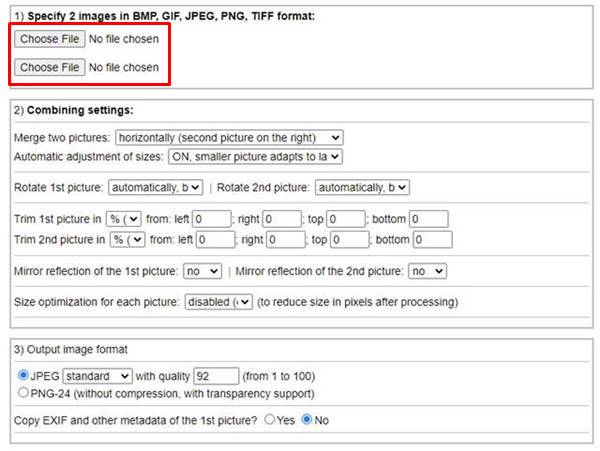This screenshot has width=600, height=451.
Task: Open Automatic adjustment of sizes dropdown
Action: (255, 157)
